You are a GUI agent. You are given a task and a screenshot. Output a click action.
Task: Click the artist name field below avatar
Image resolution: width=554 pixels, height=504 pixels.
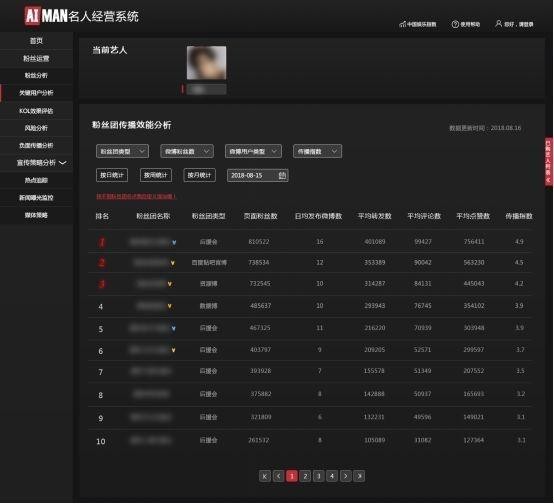(206, 89)
